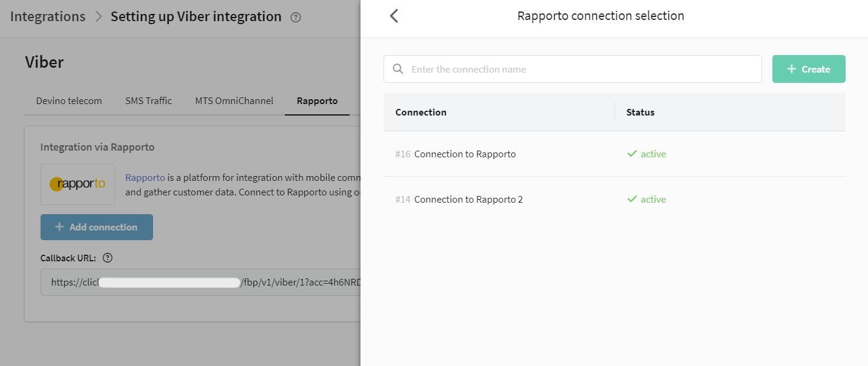868x366 pixels.
Task: Show Callback URL help tooltip icon
Action: 108,258
